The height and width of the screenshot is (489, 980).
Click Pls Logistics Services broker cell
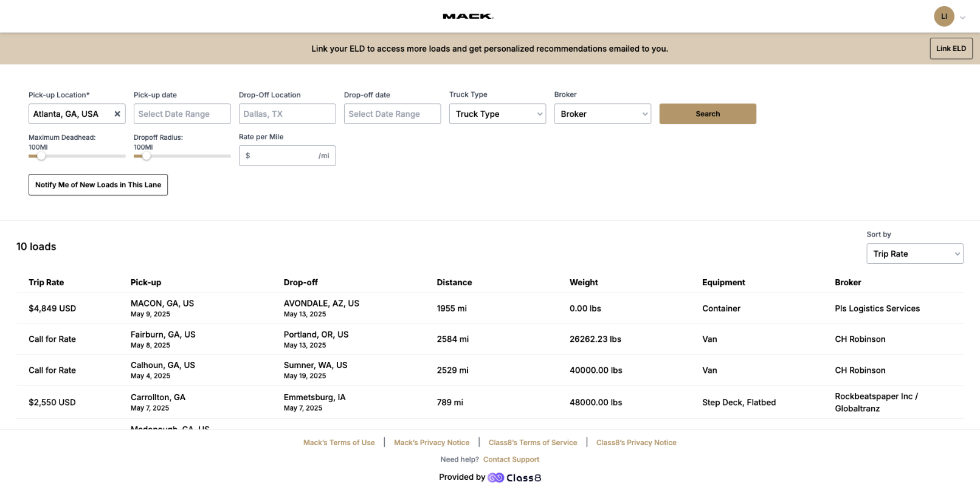(877, 308)
